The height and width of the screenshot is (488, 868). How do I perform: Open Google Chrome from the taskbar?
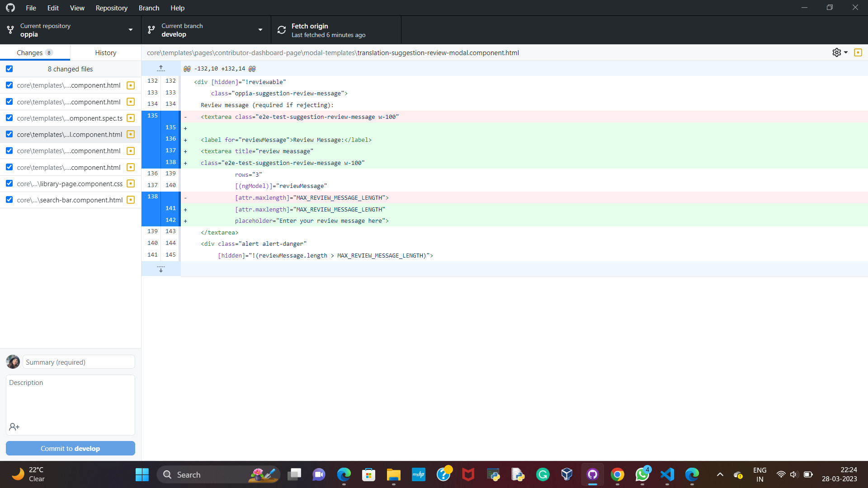[x=618, y=474]
